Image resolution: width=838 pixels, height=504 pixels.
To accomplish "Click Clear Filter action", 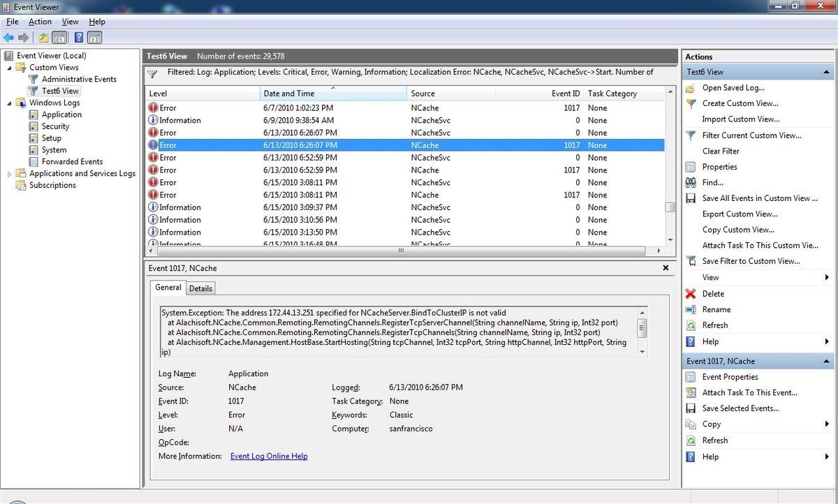I will tap(721, 151).
